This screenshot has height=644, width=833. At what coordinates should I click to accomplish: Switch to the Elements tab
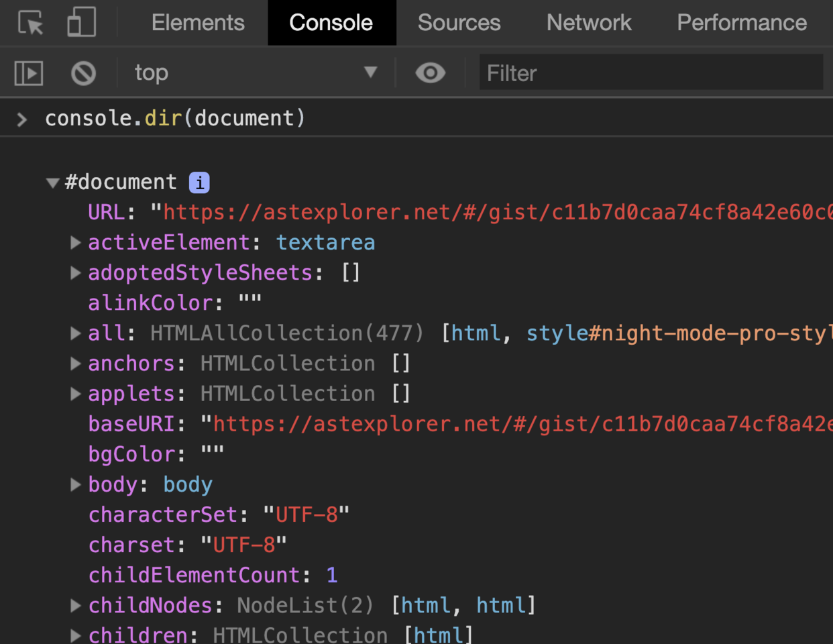coord(198,22)
